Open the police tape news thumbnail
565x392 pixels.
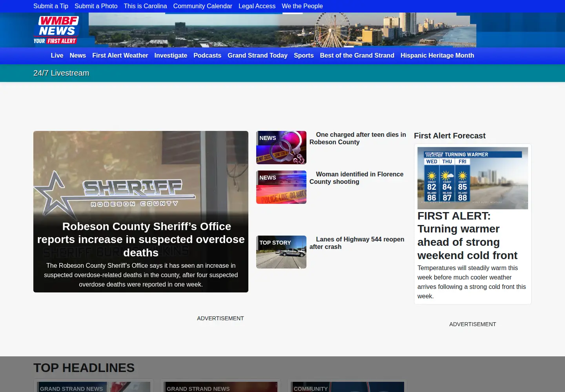pyautogui.click(x=281, y=187)
